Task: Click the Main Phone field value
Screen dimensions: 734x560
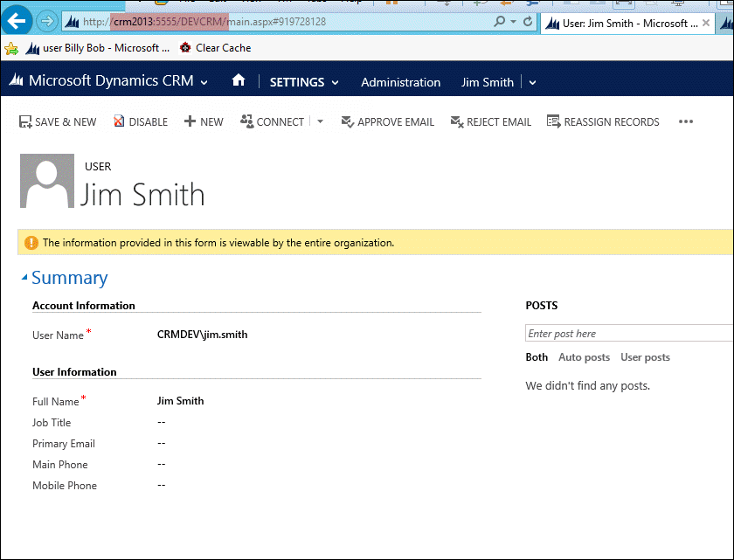Action: point(162,464)
